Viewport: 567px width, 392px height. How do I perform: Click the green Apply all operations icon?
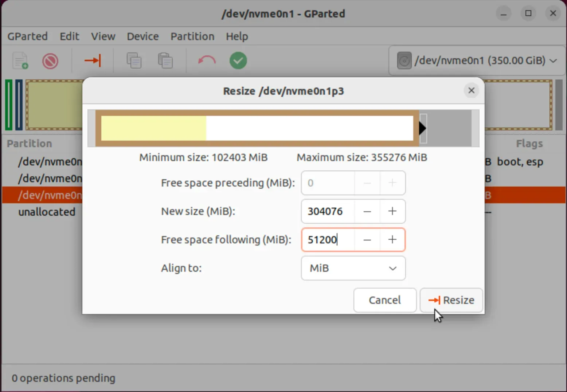pyautogui.click(x=238, y=60)
